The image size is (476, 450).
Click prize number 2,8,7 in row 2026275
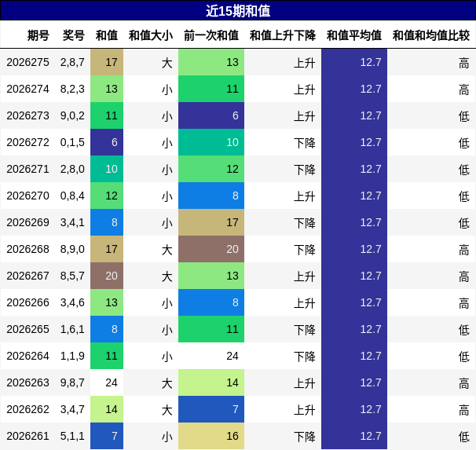72,62
